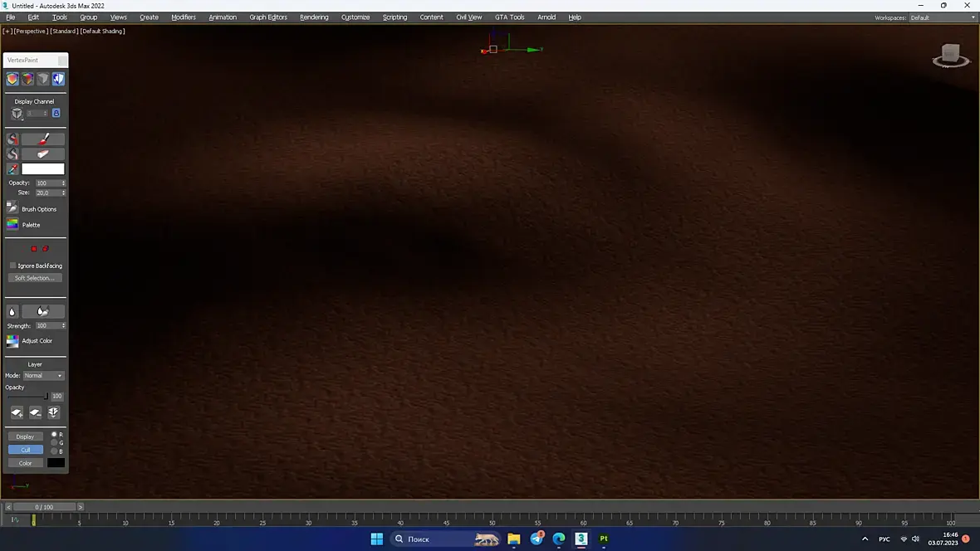Open the Arnold menu
The image size is (980, 551).
pyautogui.click(x=546, y=17)
